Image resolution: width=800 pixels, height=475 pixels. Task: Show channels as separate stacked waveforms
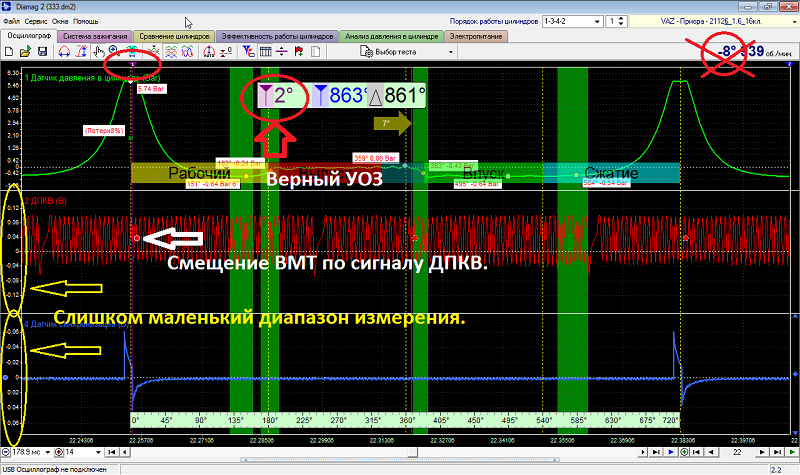pyautogui.click(x=171, y=52)
